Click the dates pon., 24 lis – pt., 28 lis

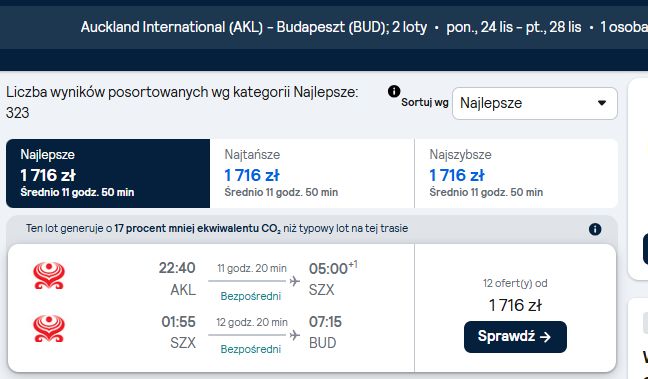point(514,27)
